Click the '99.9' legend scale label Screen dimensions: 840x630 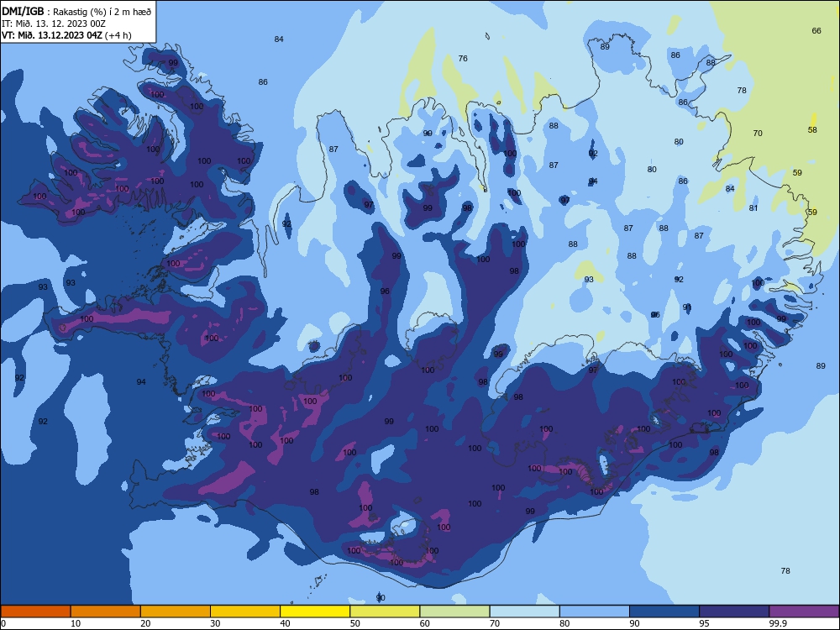click(x=778, y=623)
